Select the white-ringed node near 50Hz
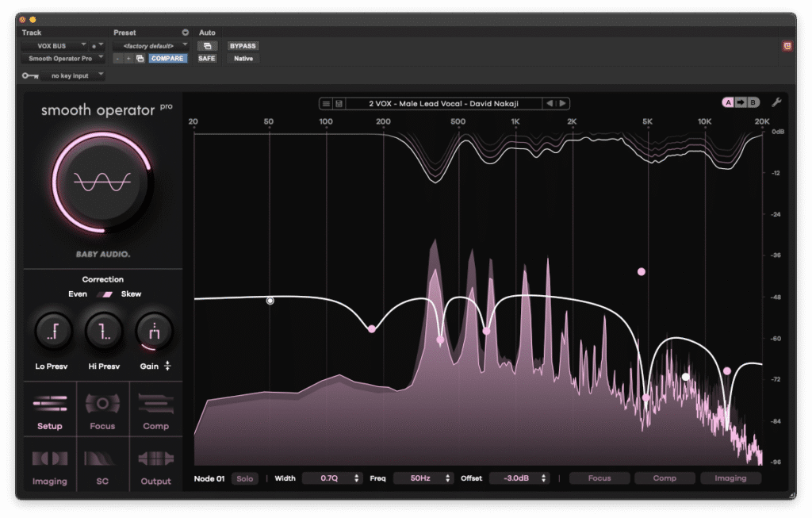The width and height of the screenshot is (812, 518). pyautogui.click(x=270, y=301)
